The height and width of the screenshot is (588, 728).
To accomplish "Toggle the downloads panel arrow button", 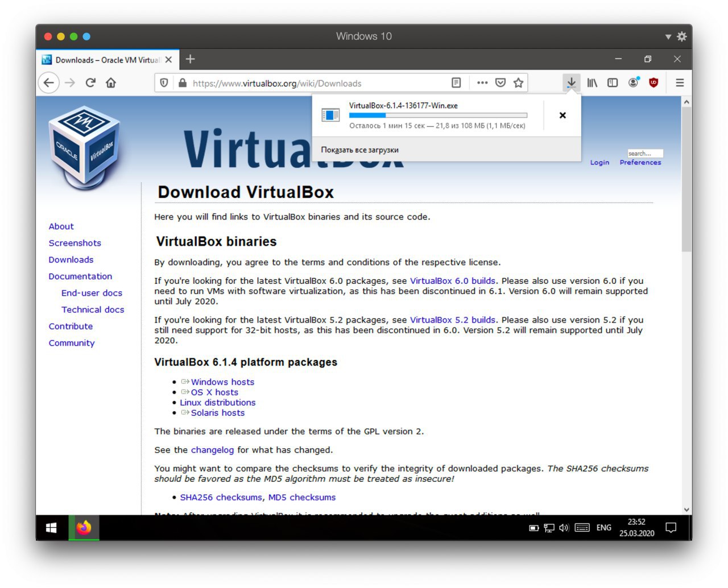I will pos(571,83).
